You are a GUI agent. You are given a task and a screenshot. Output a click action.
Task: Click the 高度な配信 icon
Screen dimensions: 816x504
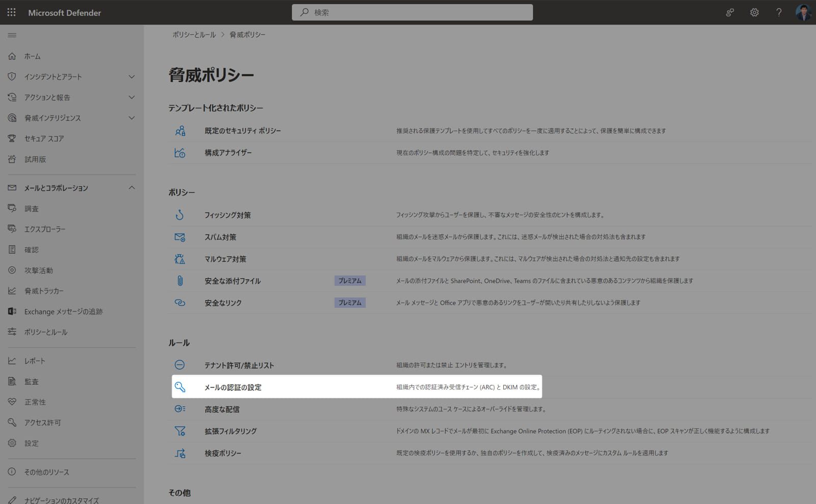coord(180,409)
